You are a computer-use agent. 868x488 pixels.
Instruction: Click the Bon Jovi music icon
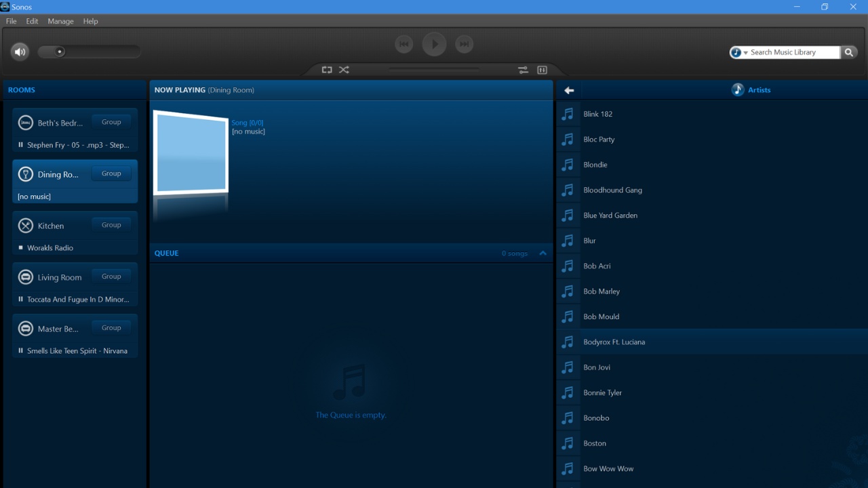click(x=568, y=367)
